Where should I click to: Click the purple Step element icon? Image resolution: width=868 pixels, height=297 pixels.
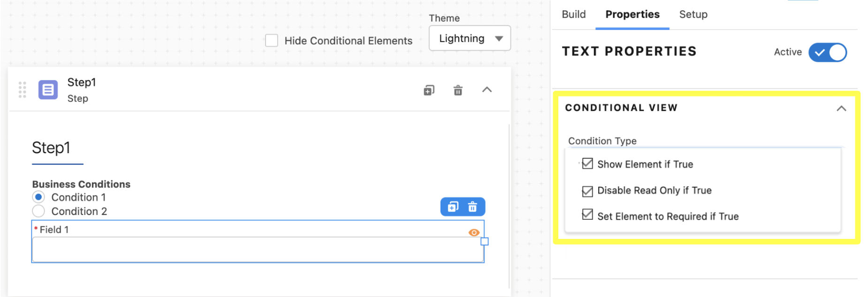click(x=48, y=90)
